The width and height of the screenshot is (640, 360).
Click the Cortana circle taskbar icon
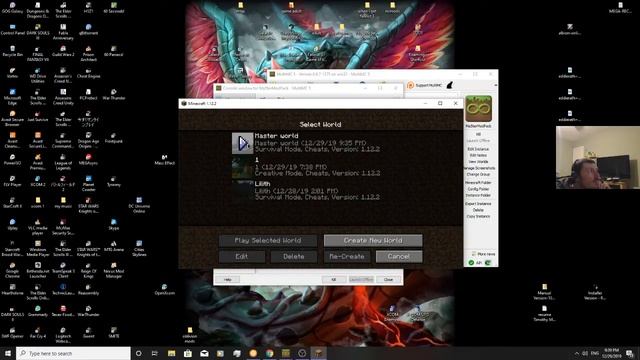point(138,353)
